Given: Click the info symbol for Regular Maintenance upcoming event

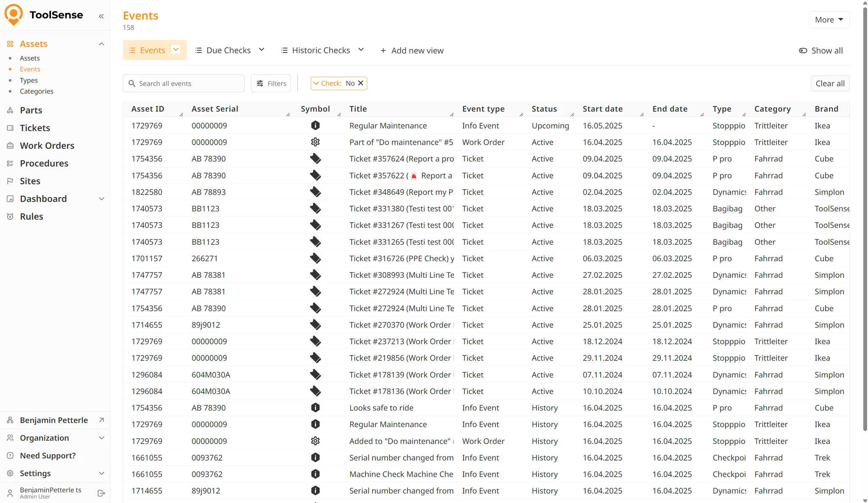Looking at the screenshot, I should (315, 126).
